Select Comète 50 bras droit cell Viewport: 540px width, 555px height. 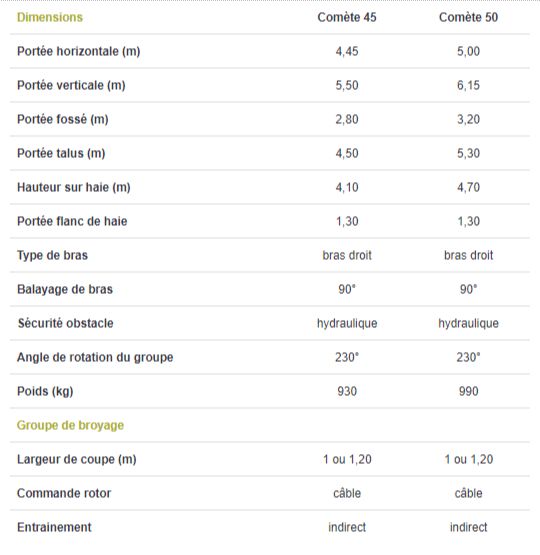pos(469,255)
